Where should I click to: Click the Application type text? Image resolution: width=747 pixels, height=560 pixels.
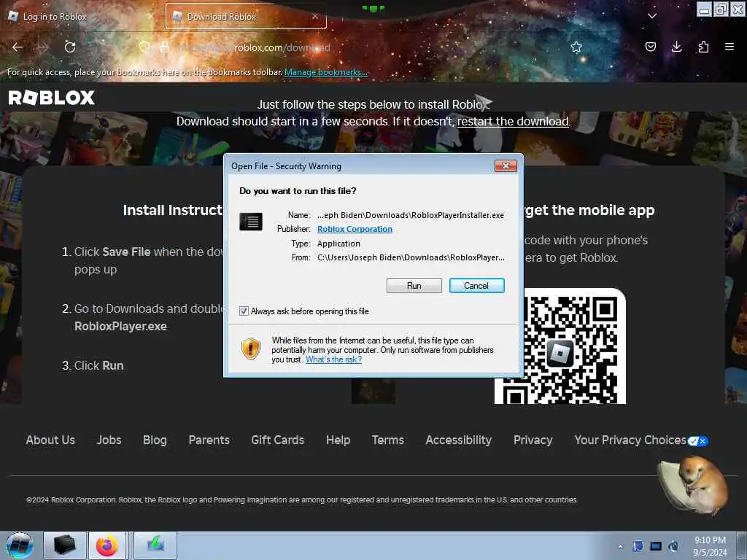click(x=338, y=244)
